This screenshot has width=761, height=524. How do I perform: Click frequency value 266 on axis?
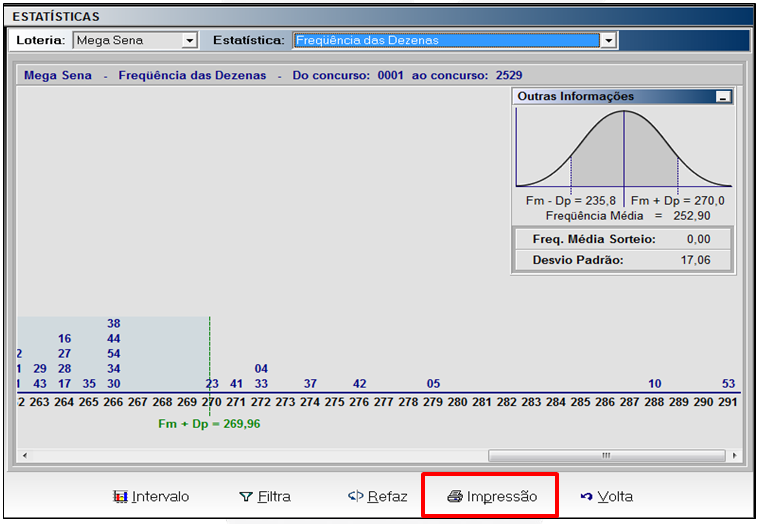tap(113, 402)
